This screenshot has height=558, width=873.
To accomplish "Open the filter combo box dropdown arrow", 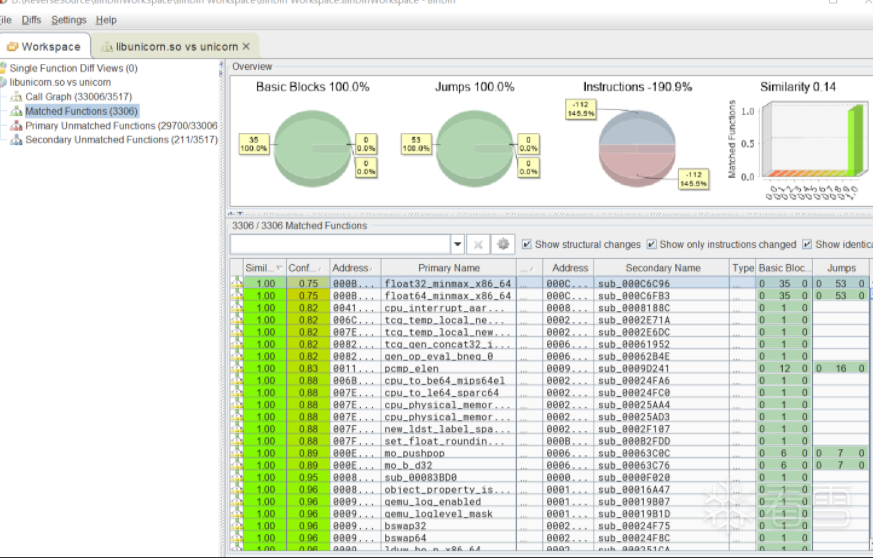I will [457, 244].
